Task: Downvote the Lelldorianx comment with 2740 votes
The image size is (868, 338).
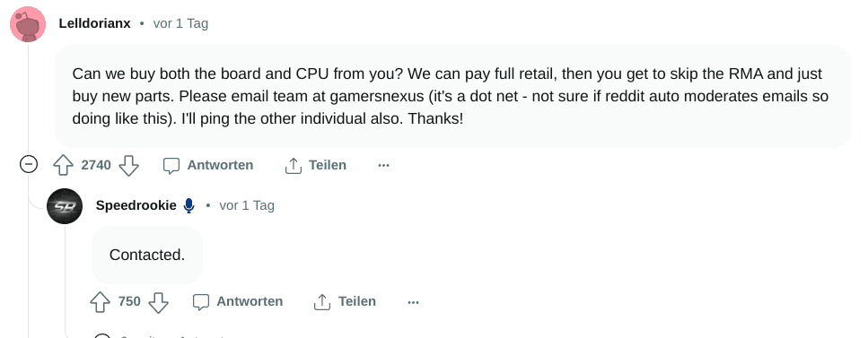Action: [x=129, y=165]
